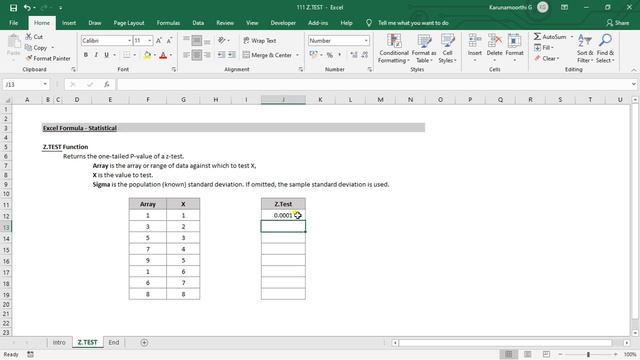This screenshot has height=360, width=640.
Task: Align text to the left
Action: click(187, 55)
